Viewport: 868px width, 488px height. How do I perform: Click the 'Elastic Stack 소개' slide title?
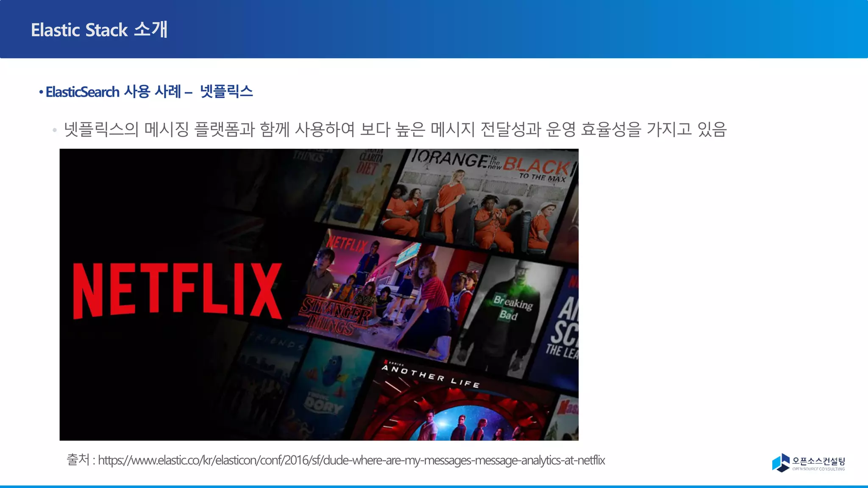point(99,30)
